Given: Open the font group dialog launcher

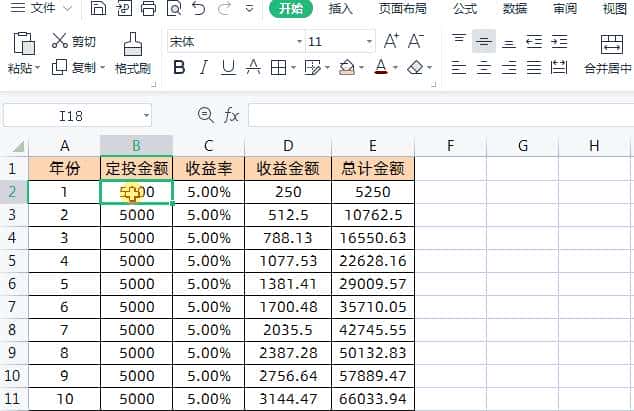Looking at the screenshot, I should [x=434, y=85].
